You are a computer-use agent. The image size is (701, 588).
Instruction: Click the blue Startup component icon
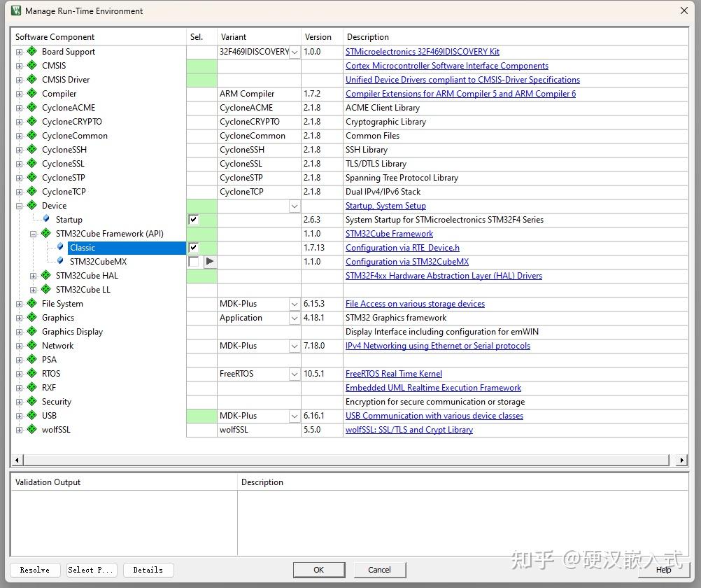click(x=46, y=219)
